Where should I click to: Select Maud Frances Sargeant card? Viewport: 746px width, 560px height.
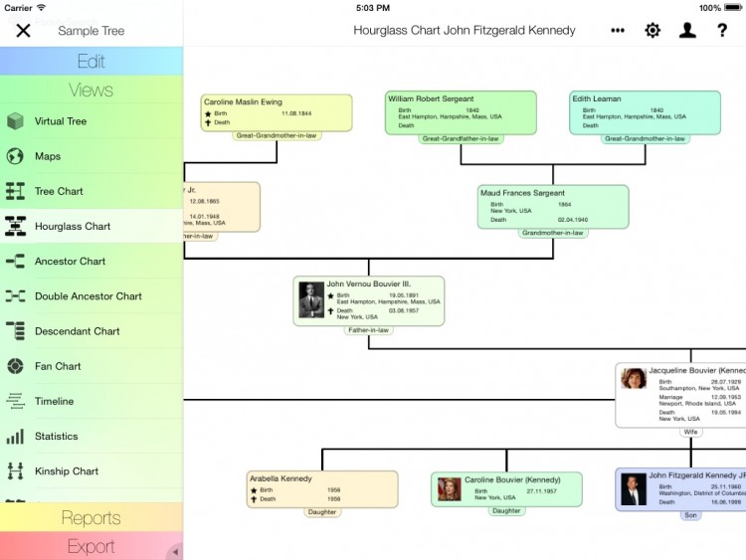pyautogui.click(x=553, y=207)
